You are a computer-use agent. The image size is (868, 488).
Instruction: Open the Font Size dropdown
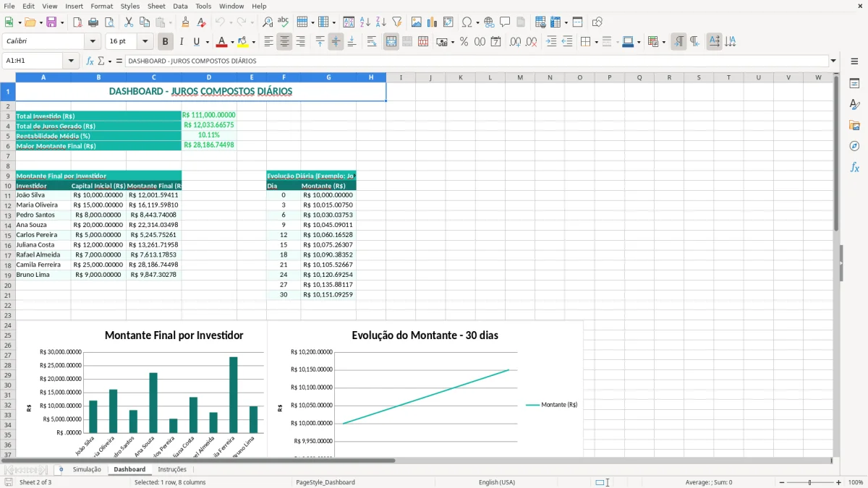tap(145, 42)
